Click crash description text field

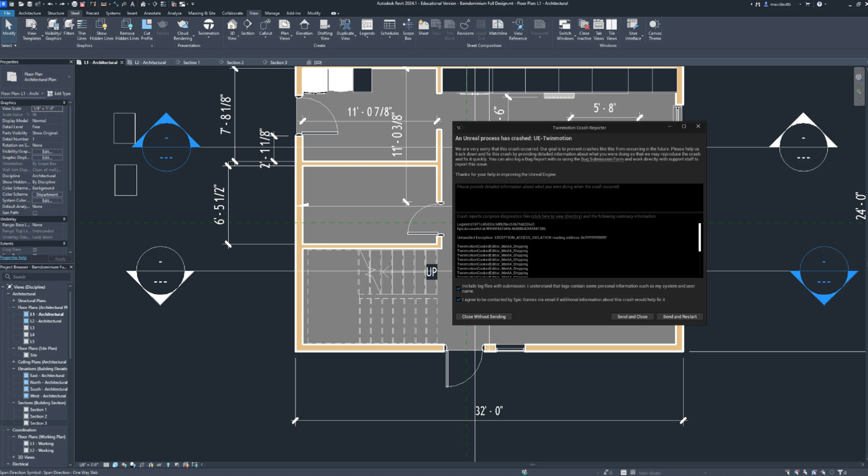579,197
